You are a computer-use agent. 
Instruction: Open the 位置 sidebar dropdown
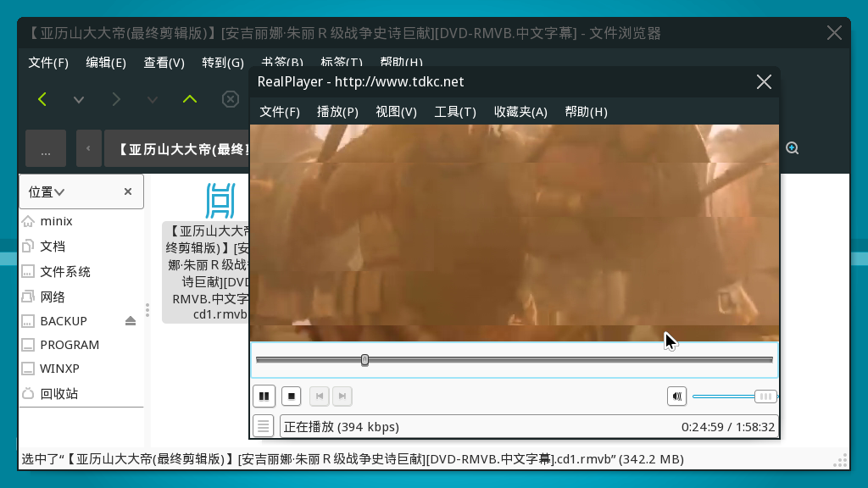[47, 192]
